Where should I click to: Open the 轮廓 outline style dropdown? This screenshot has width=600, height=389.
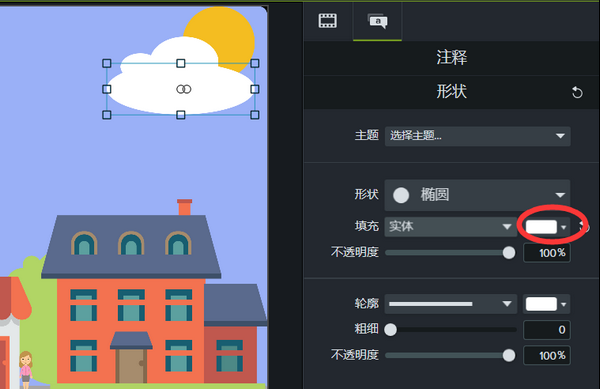click(451, 304)
